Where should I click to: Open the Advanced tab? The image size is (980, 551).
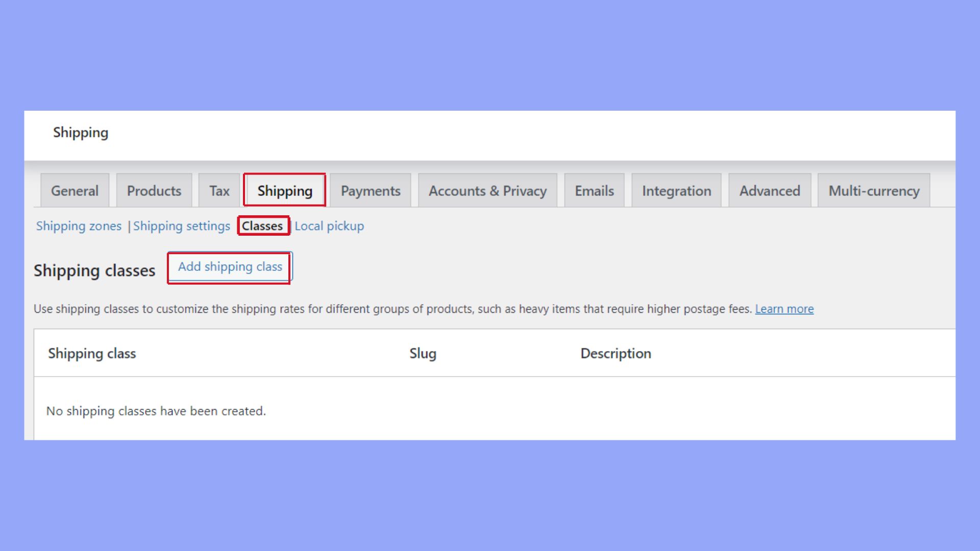tap(770, 190)
